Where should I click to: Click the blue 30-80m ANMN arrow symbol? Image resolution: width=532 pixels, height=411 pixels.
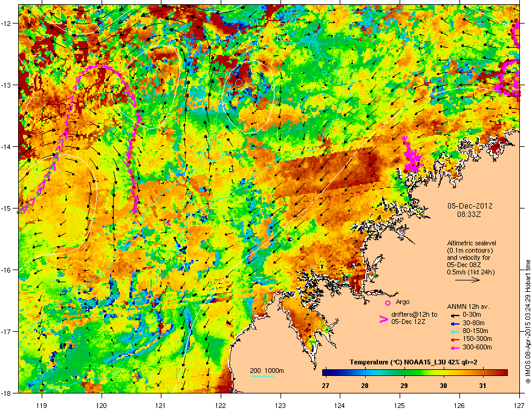tap(455, 323)
